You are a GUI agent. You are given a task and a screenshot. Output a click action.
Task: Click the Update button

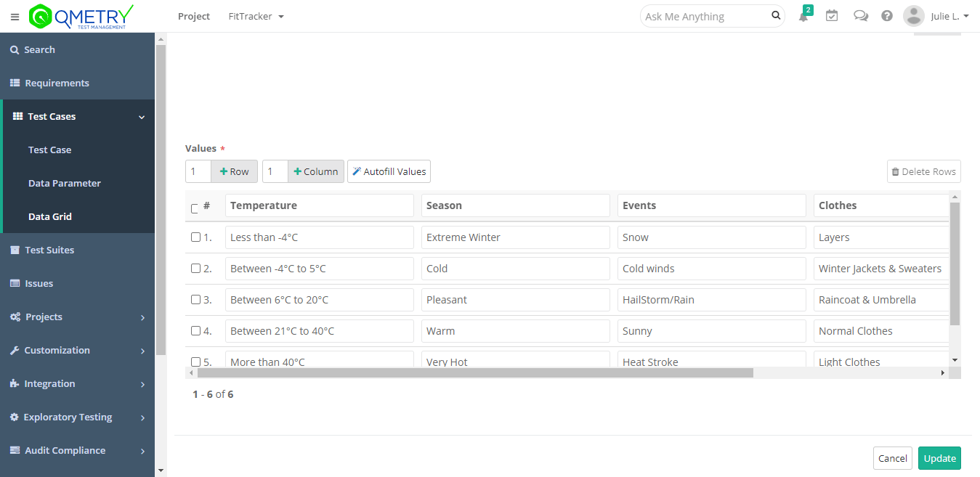(939, 458)
